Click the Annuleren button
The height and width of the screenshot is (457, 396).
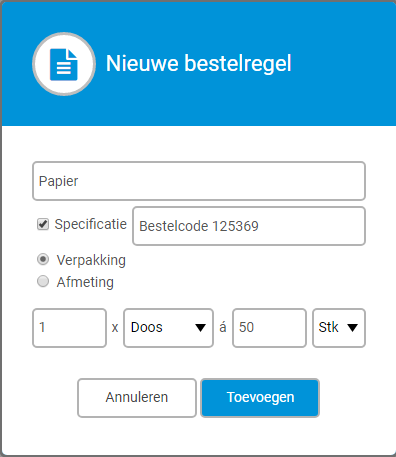(137, 398)
